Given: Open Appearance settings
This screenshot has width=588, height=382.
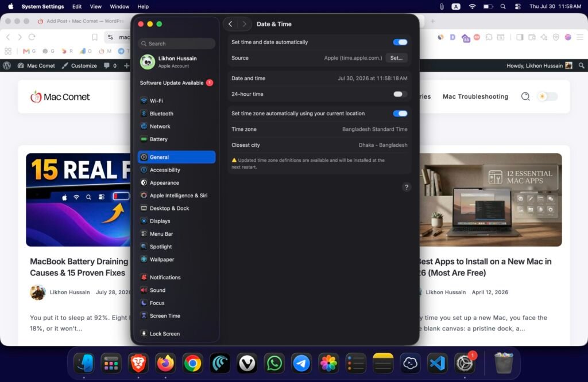Looking at the screenshot, I should pyautogui.click(x=176, y=183).
